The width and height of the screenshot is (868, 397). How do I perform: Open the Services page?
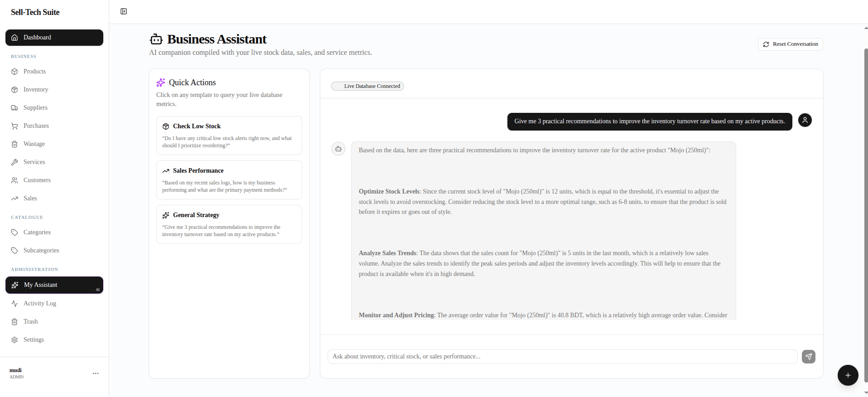(x=54, y=162)
